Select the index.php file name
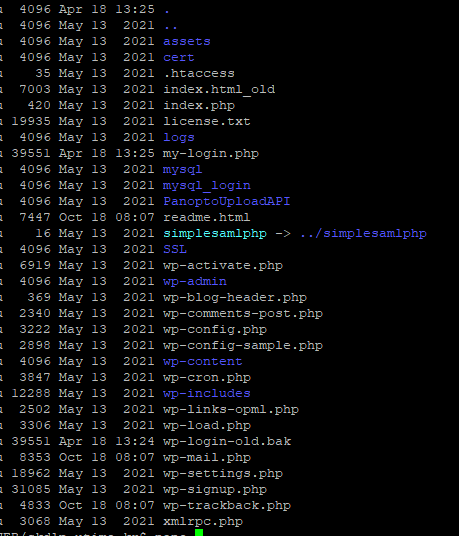The height and width of the screenshot is (536, 459). click(x=199, y=106)
